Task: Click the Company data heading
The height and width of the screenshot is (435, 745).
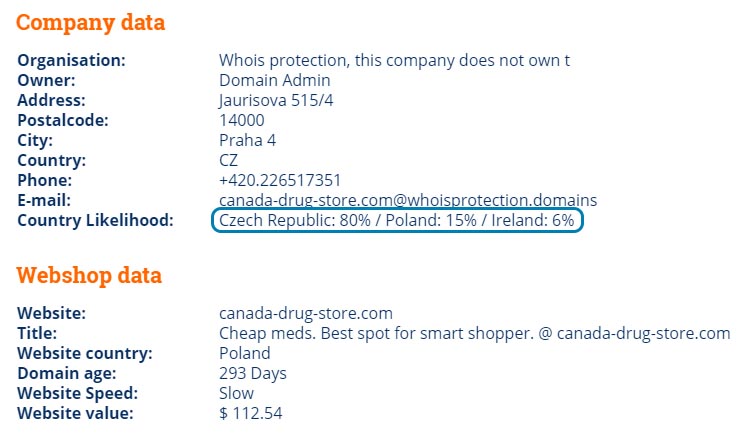Action: (90, 23)
